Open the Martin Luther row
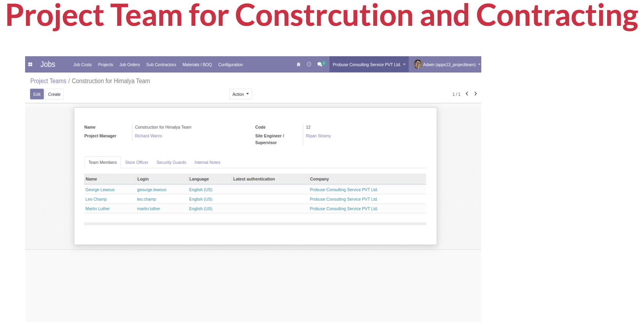 255,209
